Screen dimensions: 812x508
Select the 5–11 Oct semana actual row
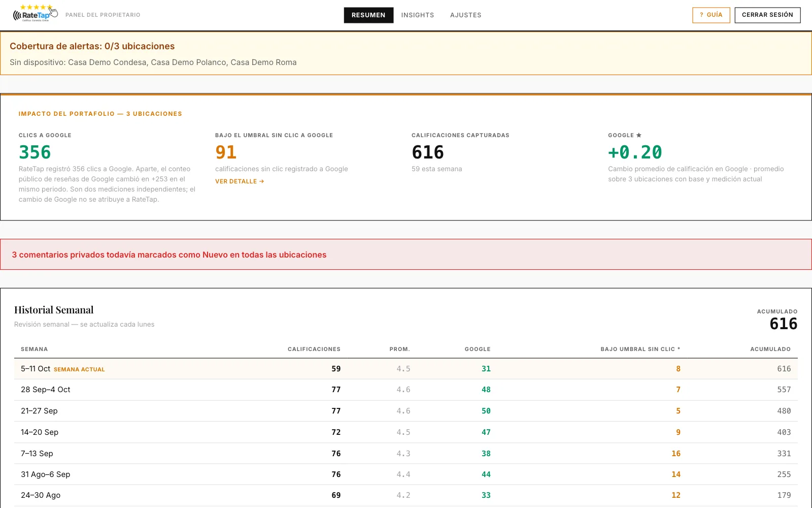point(406,369)
